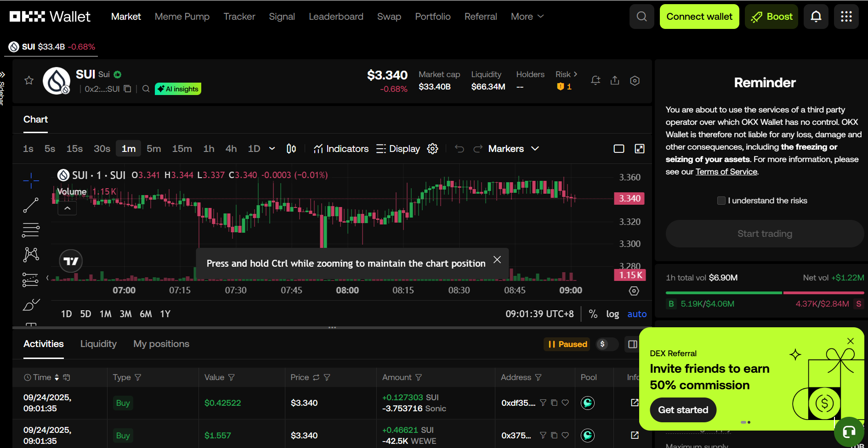868x448 pixels.
Task: Open the candlestick chart type icon
Action: pos(291,148)
